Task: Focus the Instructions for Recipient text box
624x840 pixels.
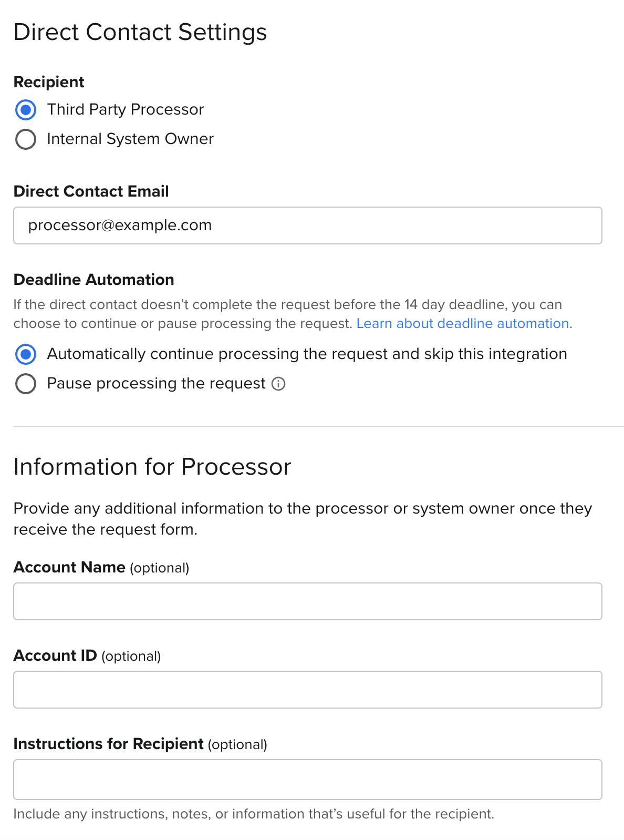Action: 307,780
